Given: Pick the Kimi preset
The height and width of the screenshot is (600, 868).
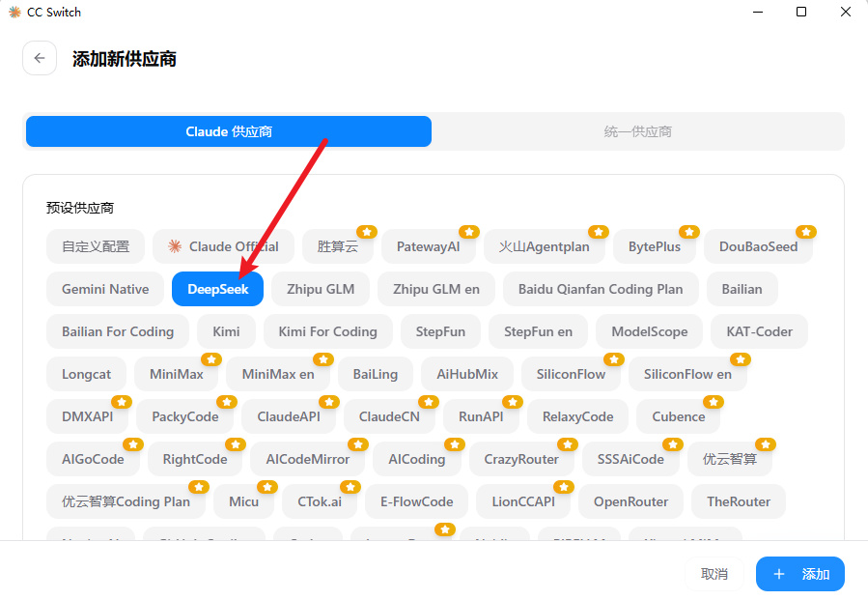Looking at the screenshot, I should coord(226,331).
